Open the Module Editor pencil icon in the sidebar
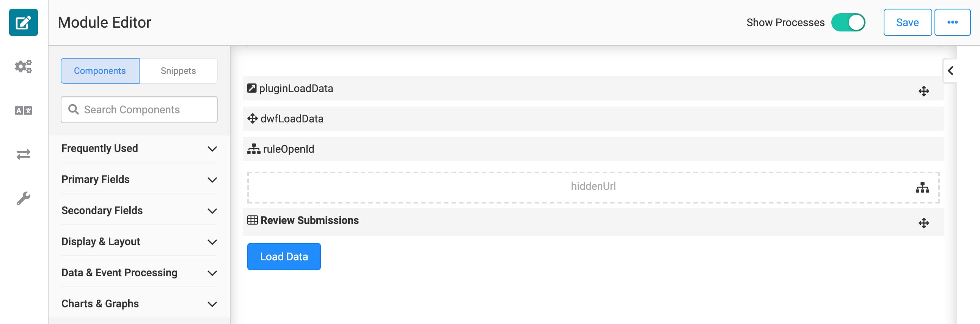980x324 pixels. point(23,22)
